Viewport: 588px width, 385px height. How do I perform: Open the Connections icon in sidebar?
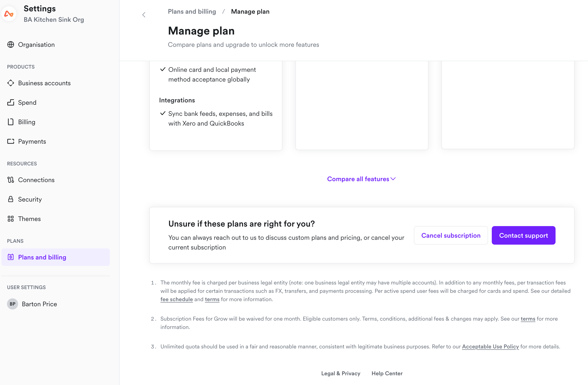(11, 180)
